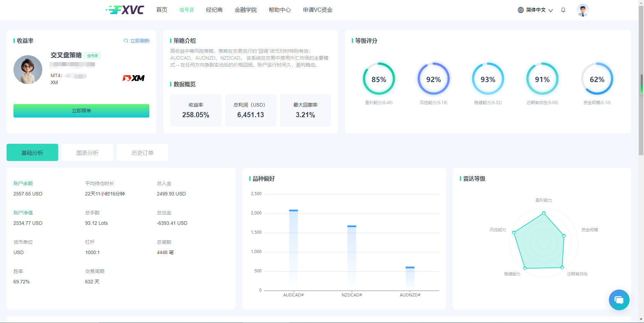This screenshot has width=644, height=323.
Task: Expand the 简体中文 language dropdown
Action: click(539, 10)
